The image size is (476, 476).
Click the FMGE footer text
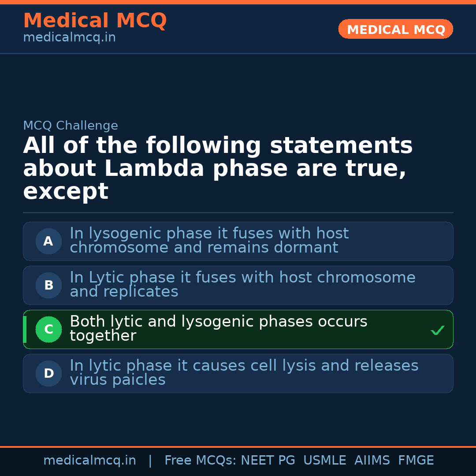[416, 461]
